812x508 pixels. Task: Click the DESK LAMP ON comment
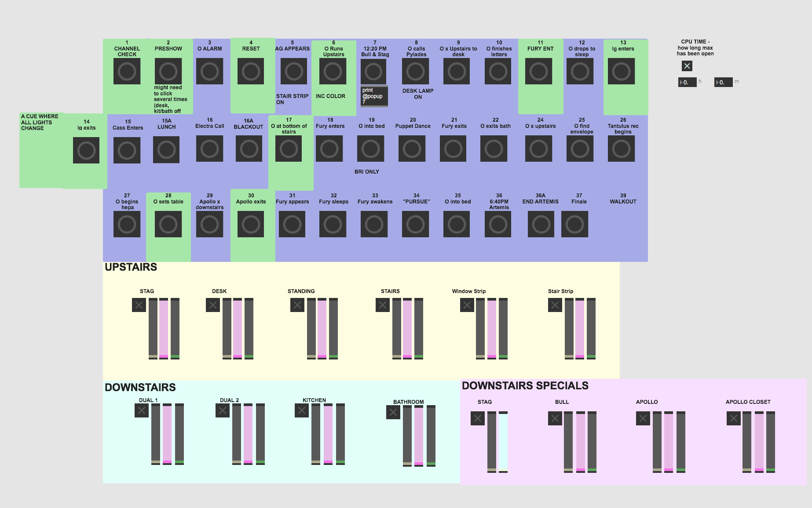click(x=418, y=94)
